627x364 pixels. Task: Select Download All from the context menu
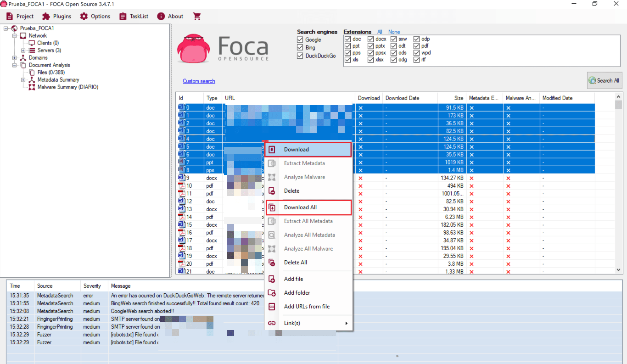(300, 207)
